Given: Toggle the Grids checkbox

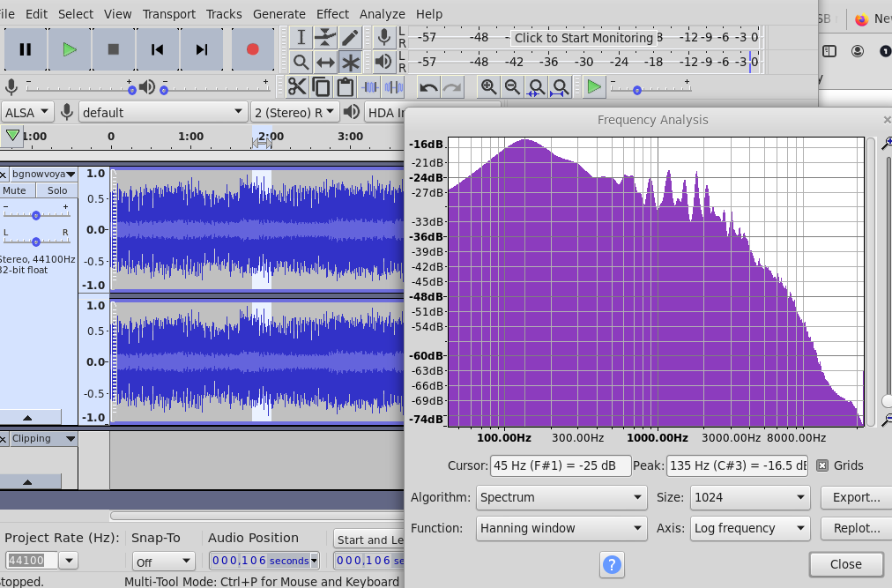Looking at the screenshot, I should (822, 465).
